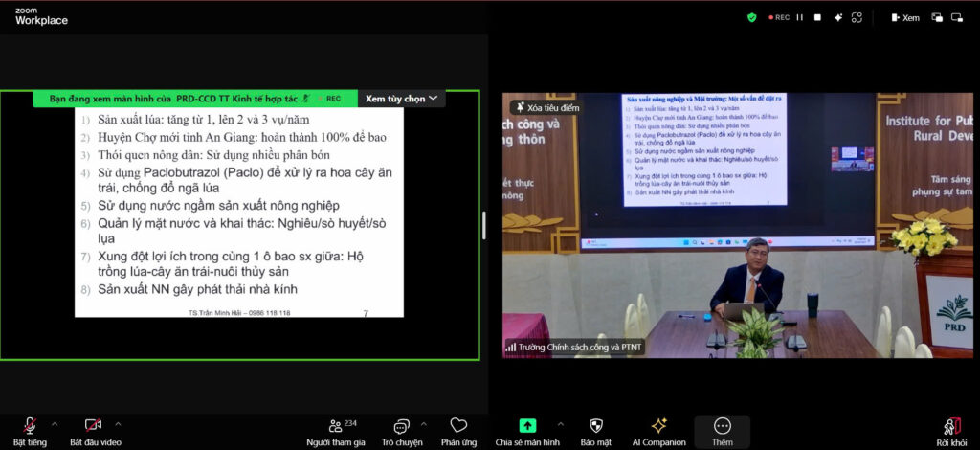
Task: Click the green encryption shield icon
Action: 752,17
